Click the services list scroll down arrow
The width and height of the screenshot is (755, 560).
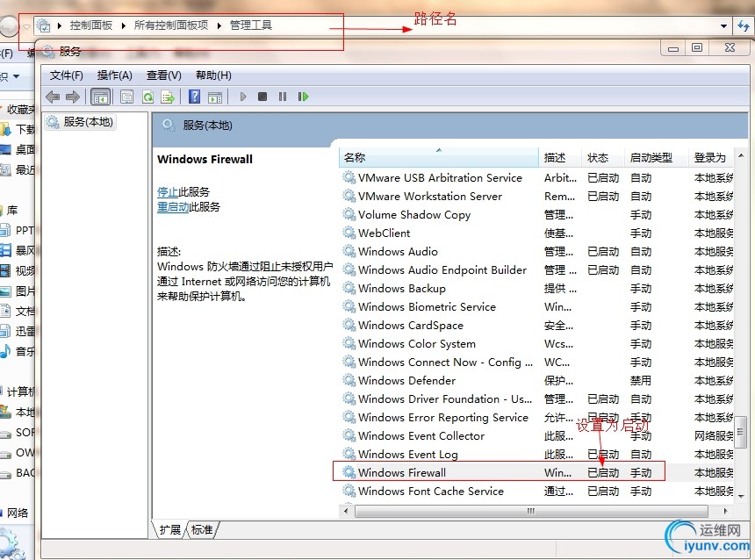[741, 496]
